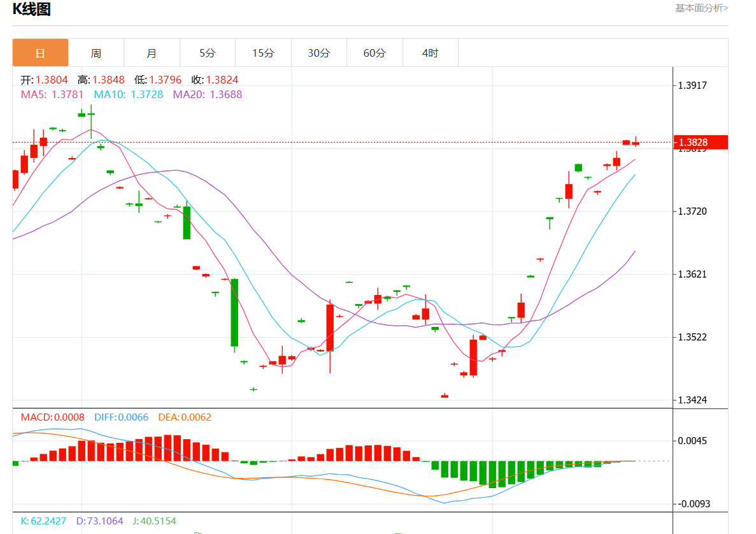Click the DIFF value label
The width and height of the screenshot is (756, 534).
tap(121, 417)
